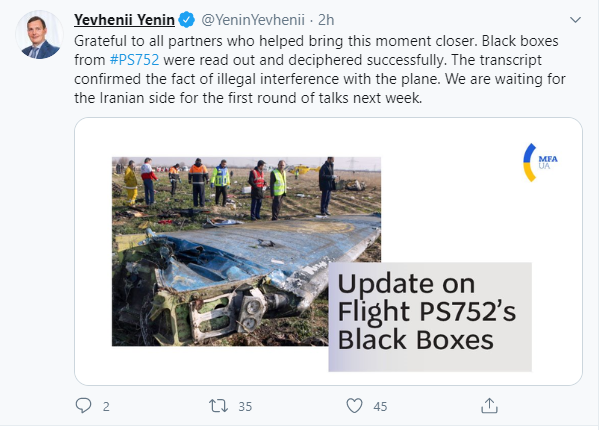The height and width of the screenshot is (430, 601).
Task: Like the tweet with the heart icon
Action: point(353,405)
